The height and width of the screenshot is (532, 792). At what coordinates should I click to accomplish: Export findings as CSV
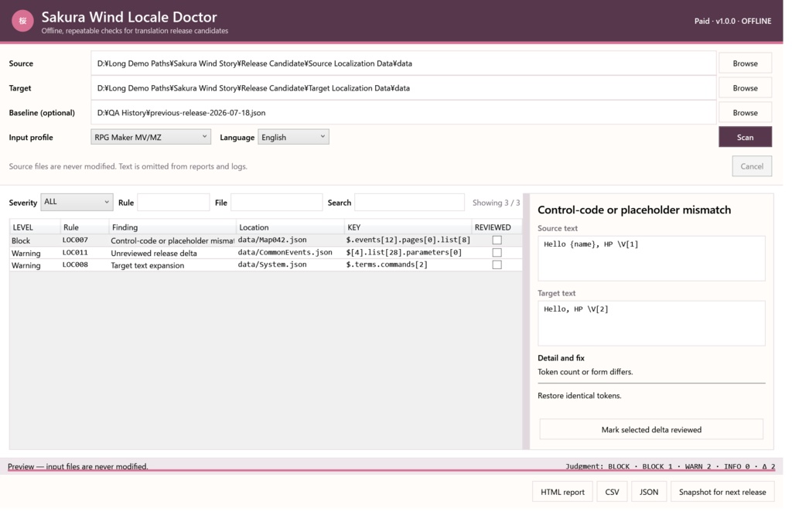coord(612,492)
